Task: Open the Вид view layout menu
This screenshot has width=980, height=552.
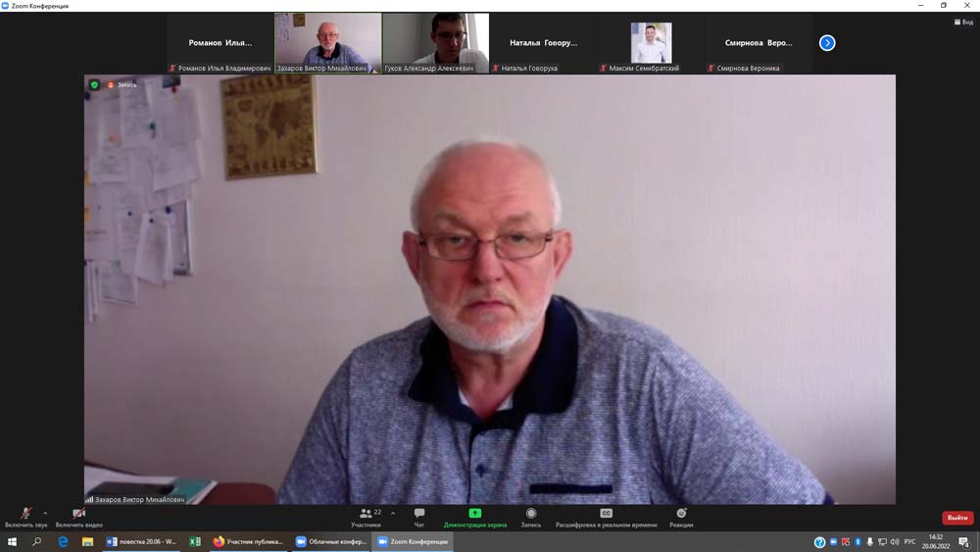Action: [x=962, y=22]
